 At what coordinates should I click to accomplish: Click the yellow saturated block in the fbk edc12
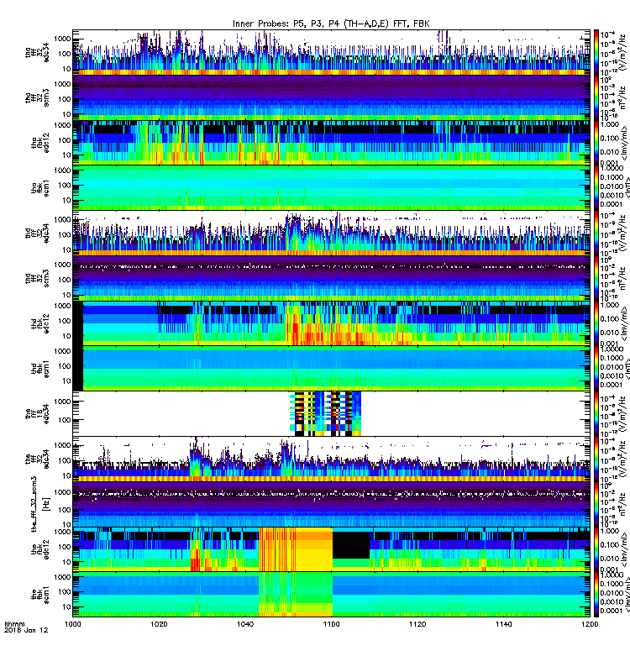pyautogui.click(x=314, y=549)
